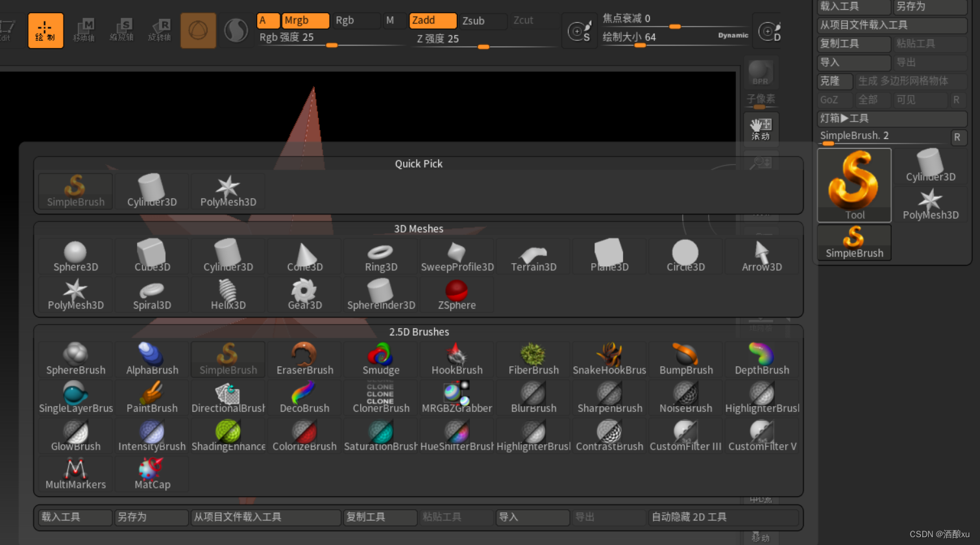The width and height of the screenshot is (980, 545).
Task: Pick the MRGBZGrabber tool
Action: click(457, 398)
